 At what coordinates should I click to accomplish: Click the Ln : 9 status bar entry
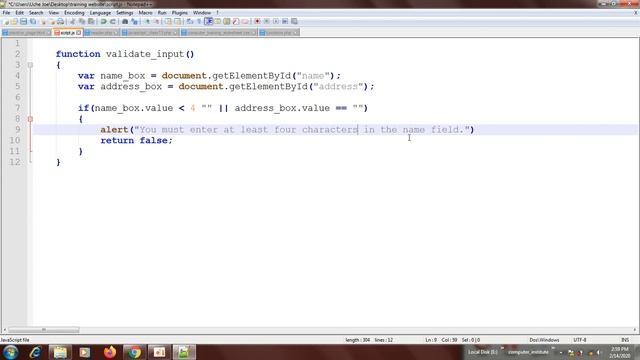(431, 340)
